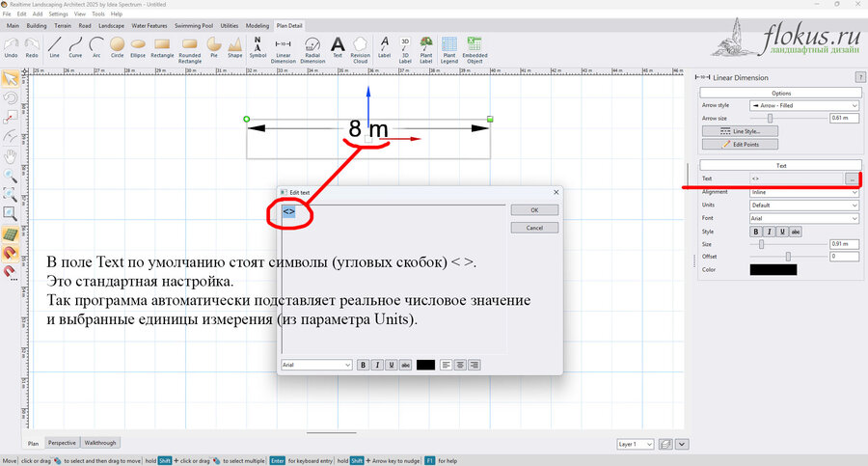The image size is (868, 466).
Task: Add a Plant Label
Action: (426, 50)
